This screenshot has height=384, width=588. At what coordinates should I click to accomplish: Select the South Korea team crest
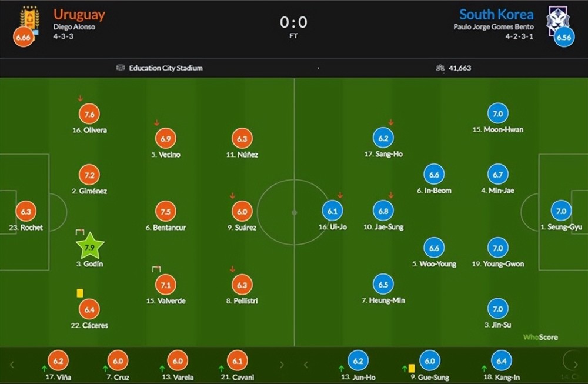point(557,20)
